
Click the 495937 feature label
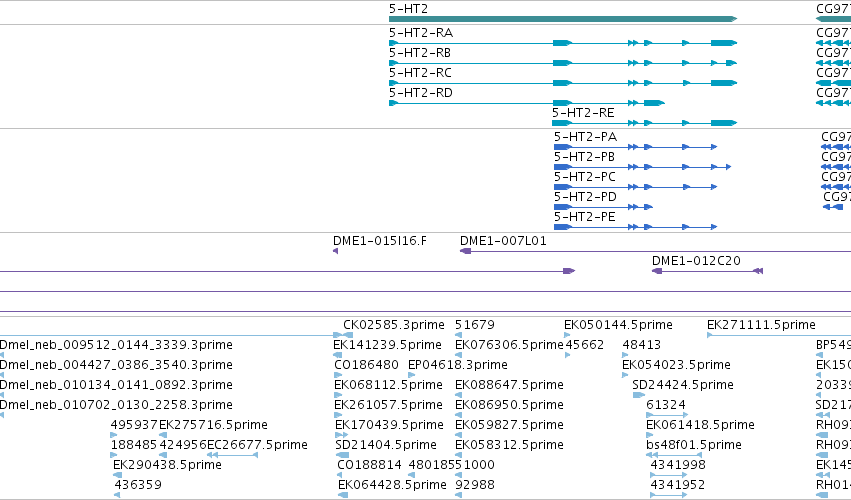[134, 425]
